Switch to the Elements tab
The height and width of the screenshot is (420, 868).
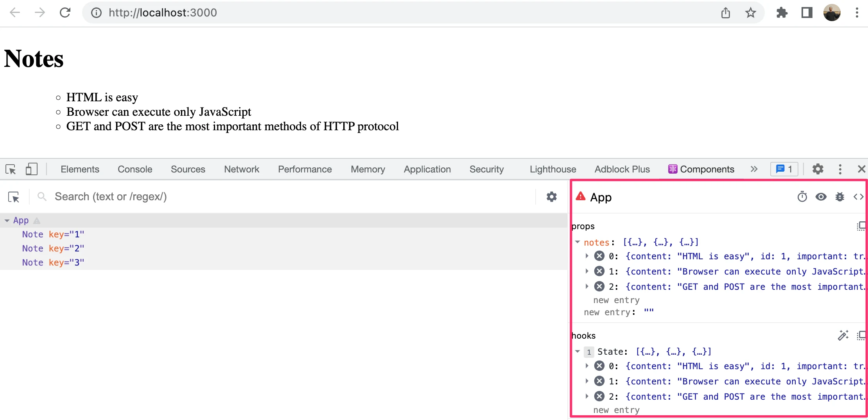(x=80, y=169)
